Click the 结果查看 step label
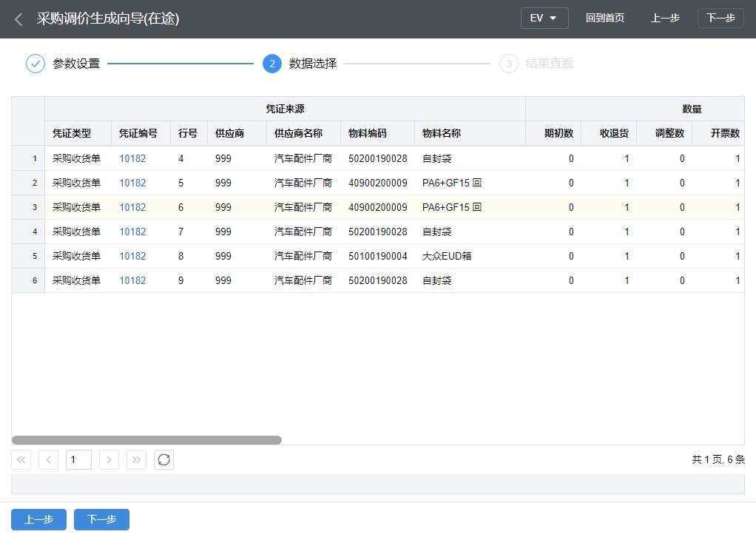 tap(549, 64)
